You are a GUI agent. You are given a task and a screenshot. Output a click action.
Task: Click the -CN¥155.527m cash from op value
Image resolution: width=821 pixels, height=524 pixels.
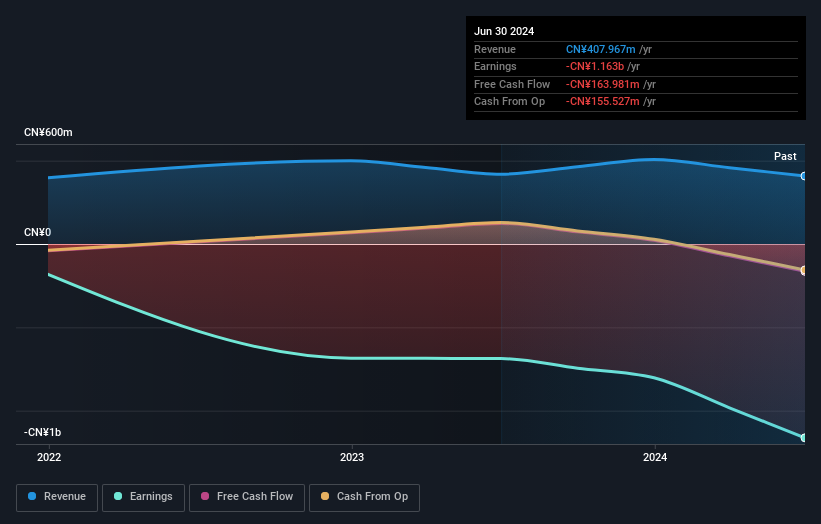[603, 102]
